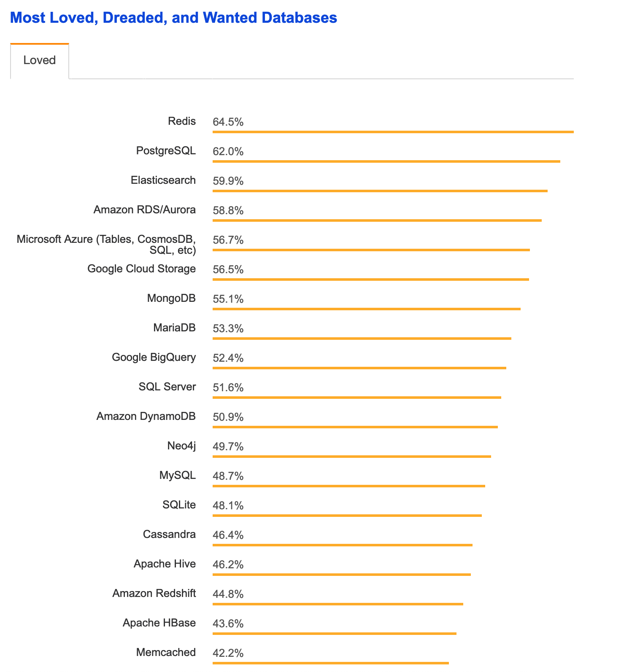Viewport: 632px width, 672px height.
Task: Click the SQLite orange bar
Action: 347,516
